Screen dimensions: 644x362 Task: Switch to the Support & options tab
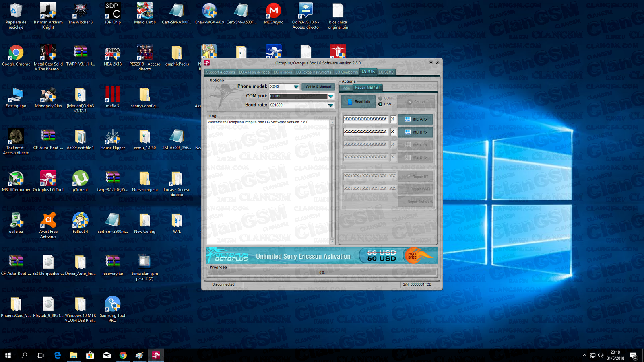point(221,72)
